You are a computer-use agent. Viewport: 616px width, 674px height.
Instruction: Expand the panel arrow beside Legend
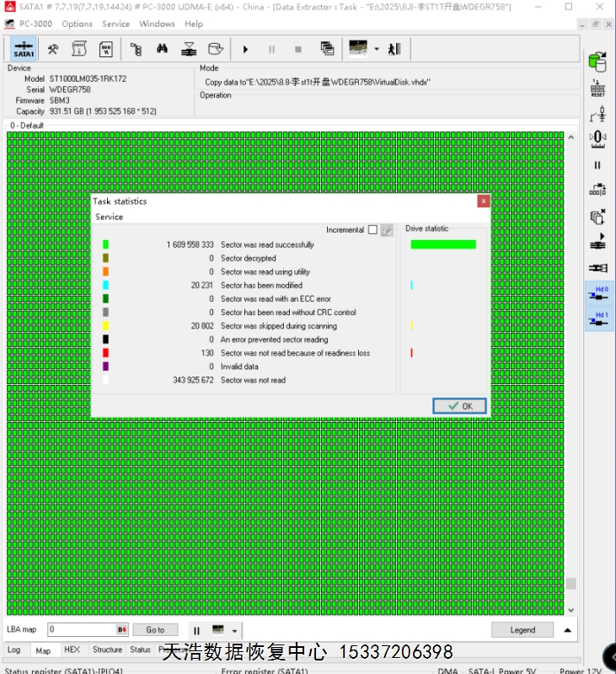pos(567,629)
